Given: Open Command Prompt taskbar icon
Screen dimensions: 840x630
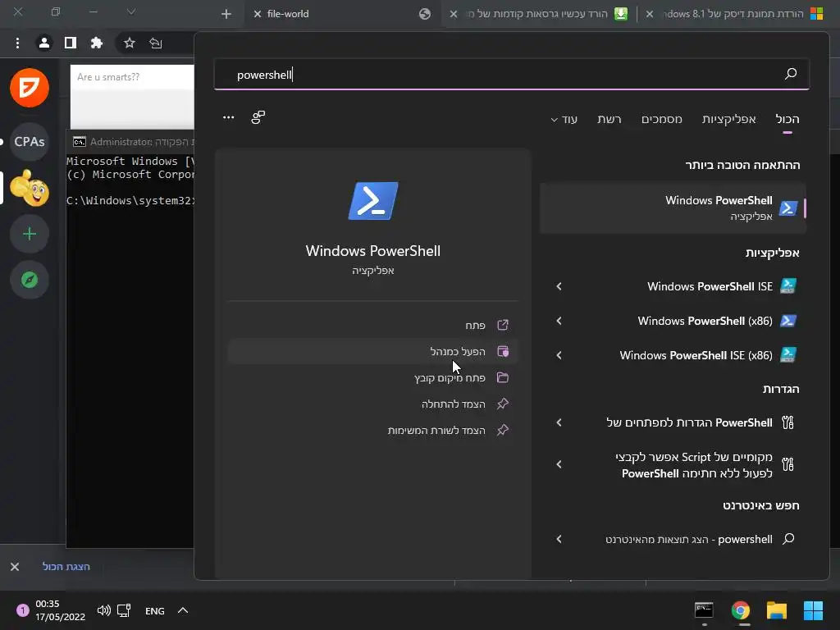Looking at the screenshot, I should coord(704,610).
